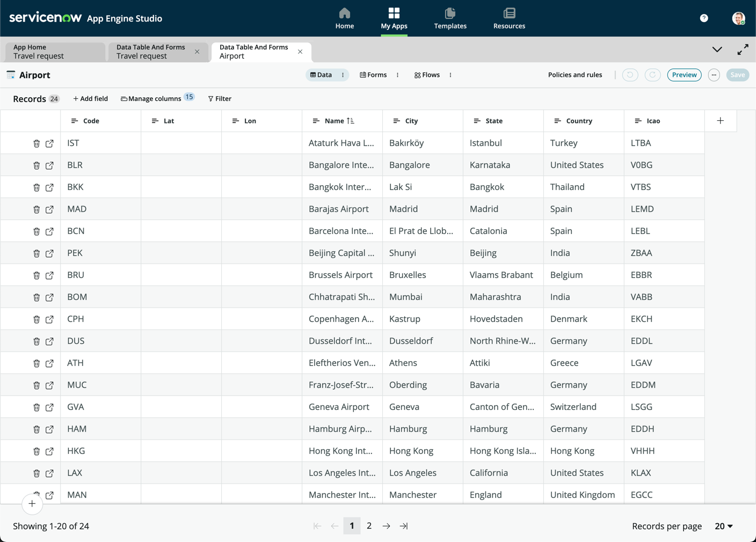Click the Icao column header

[x=664, y=121]
